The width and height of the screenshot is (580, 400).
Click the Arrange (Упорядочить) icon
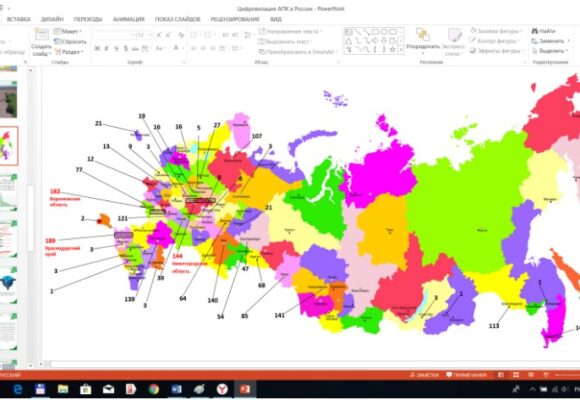[x=423, y=35]
